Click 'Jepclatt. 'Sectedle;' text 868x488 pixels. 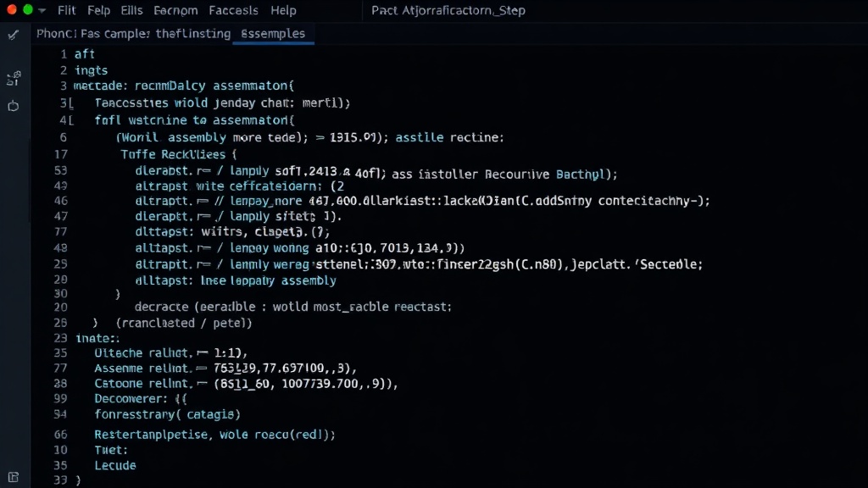pos(636,264)
